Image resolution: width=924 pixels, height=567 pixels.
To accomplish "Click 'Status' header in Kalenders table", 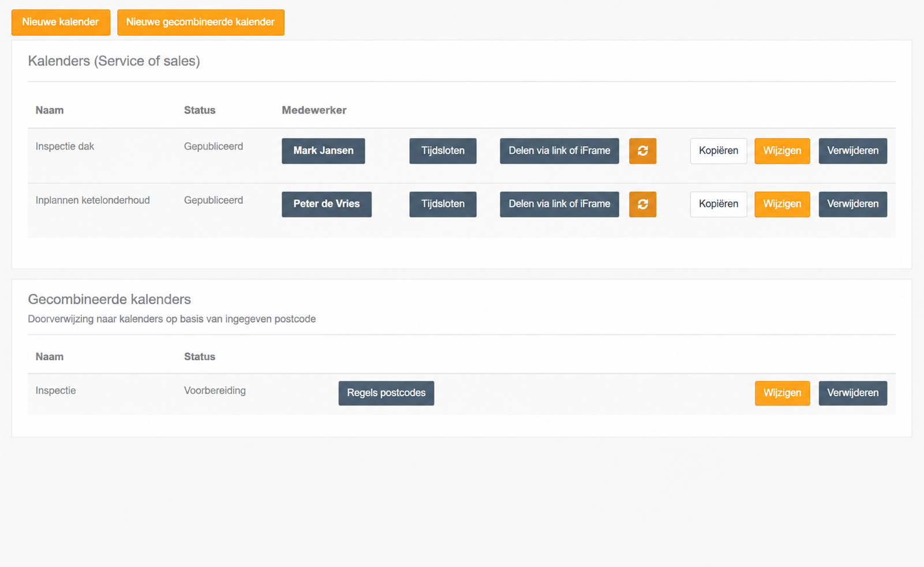I will click(x=200, y=110).
